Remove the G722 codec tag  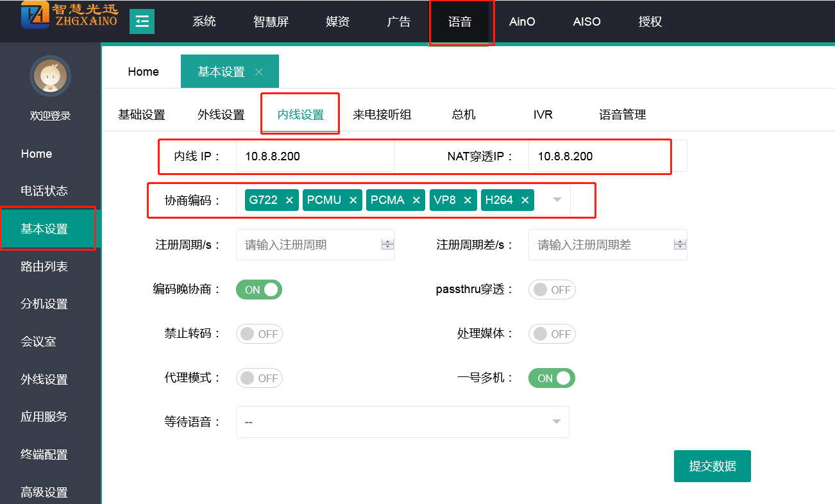point(289,200)
